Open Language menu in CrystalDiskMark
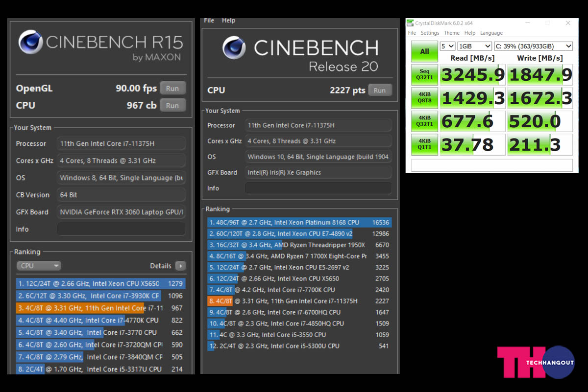 pos(491,33)
